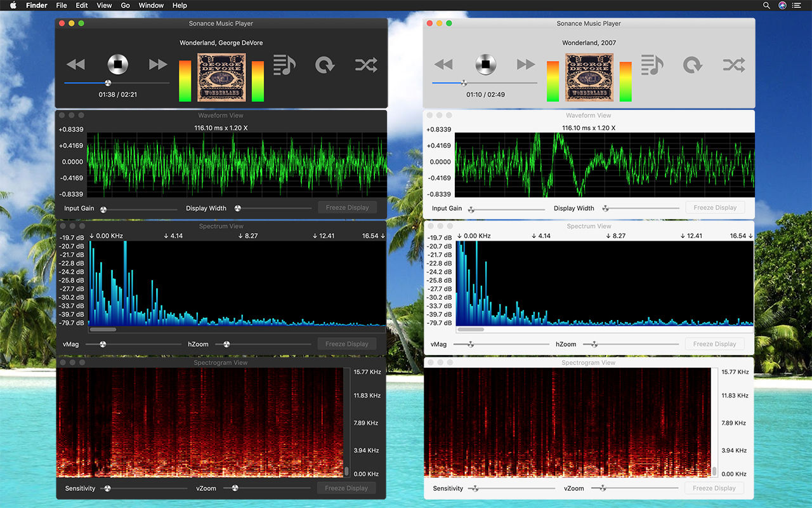Toggle repeat icon in light music player
The height and width of the screenshot is (508, 812).
pos(692,65)
